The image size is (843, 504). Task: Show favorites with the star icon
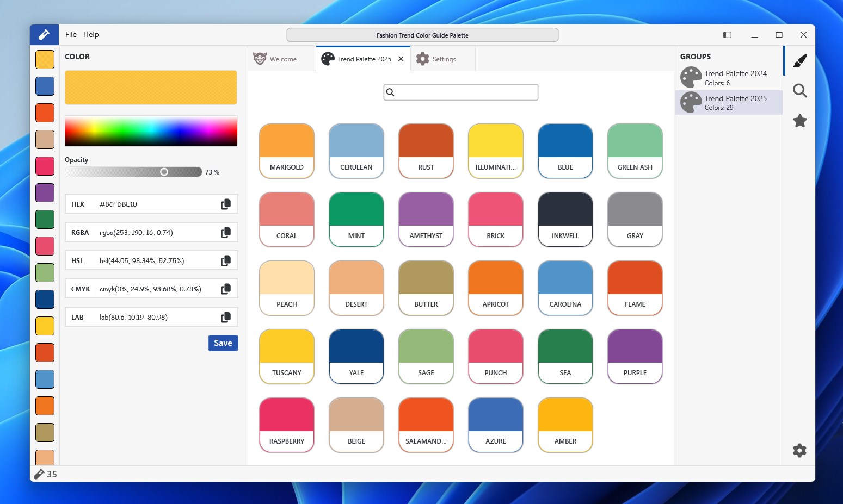(799, 120)
